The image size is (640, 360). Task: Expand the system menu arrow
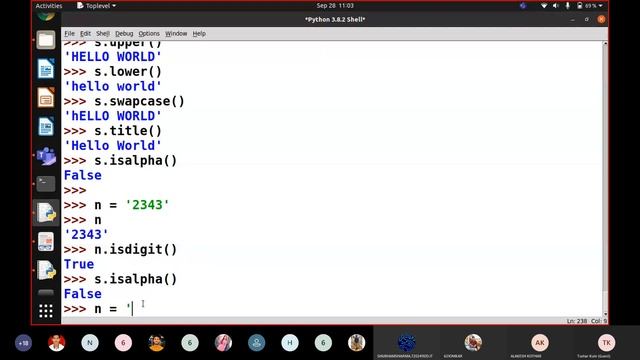(x=600, y=6)
